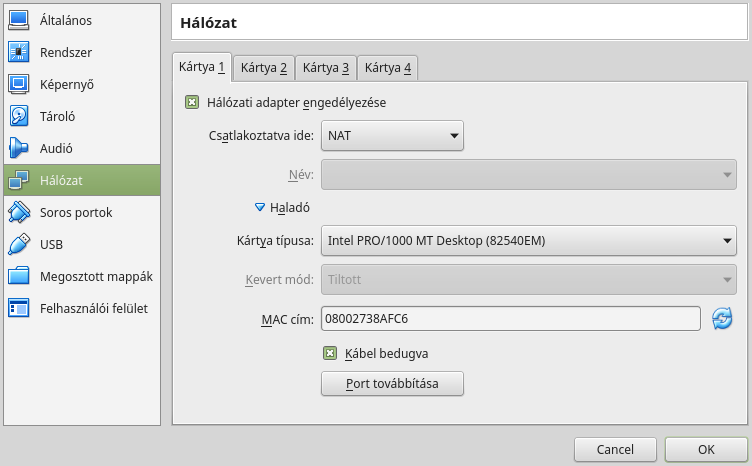Toggle the Kábel bedugva checkbox
The height and width of the screenshot is (466, 752).
coord(330,353)
